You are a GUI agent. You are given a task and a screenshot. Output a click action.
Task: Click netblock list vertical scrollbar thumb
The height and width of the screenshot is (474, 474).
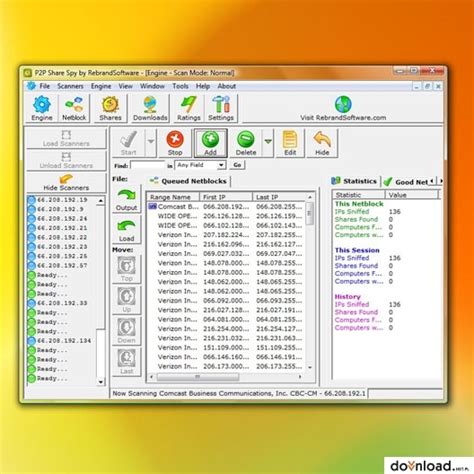(x=309, y=213)
